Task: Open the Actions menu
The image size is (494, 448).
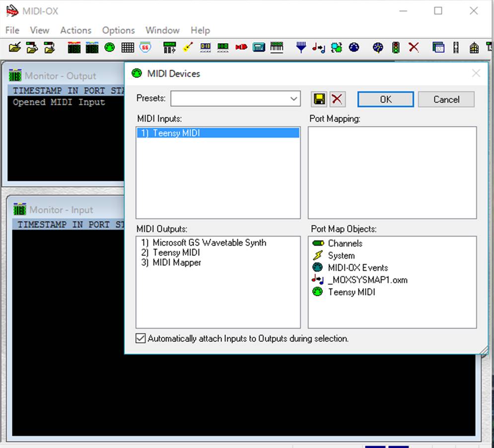Action: 75,30
